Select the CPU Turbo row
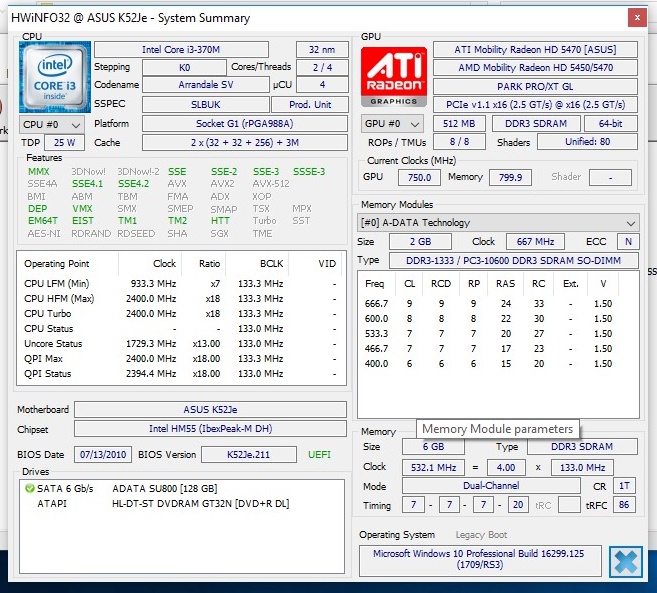The width and height of the screenshot is (657, 593). (x=181, y=314)
